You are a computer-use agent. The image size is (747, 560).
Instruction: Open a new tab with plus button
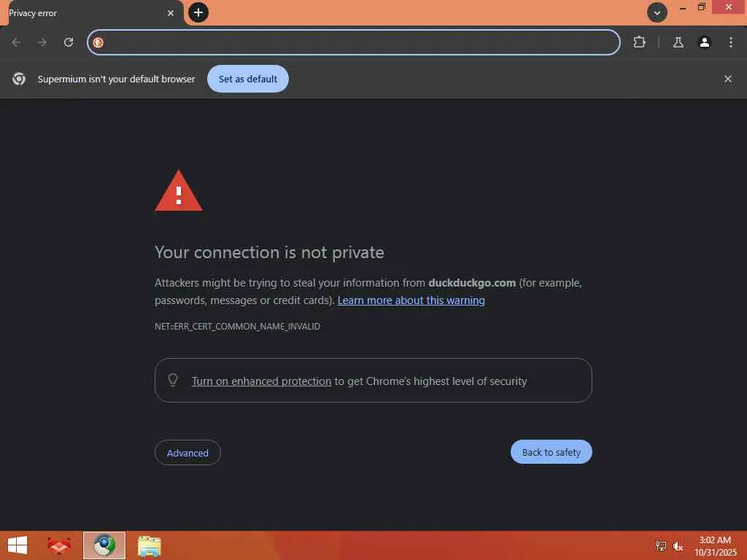[x=198, y=12]
